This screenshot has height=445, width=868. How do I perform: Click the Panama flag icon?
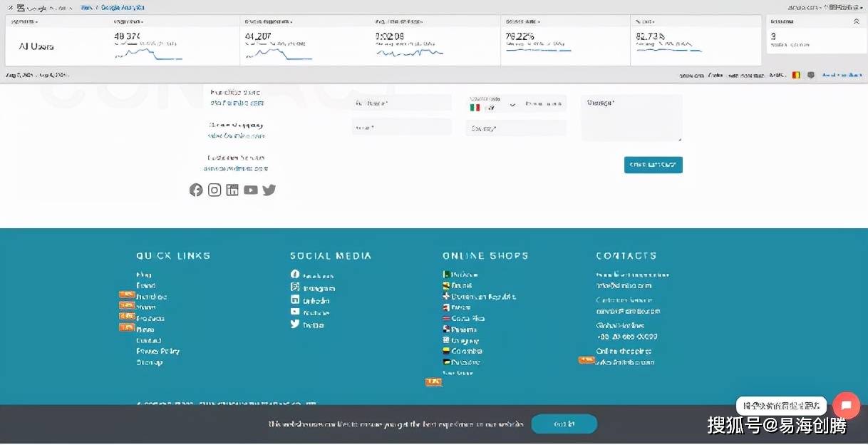(x=446, y=329)
